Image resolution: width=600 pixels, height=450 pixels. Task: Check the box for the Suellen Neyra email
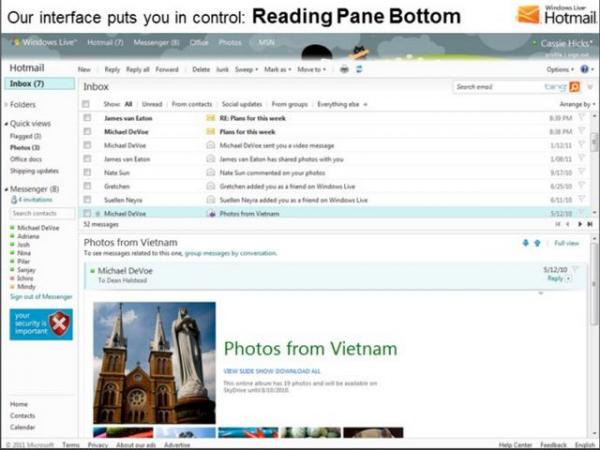point(87,199)
